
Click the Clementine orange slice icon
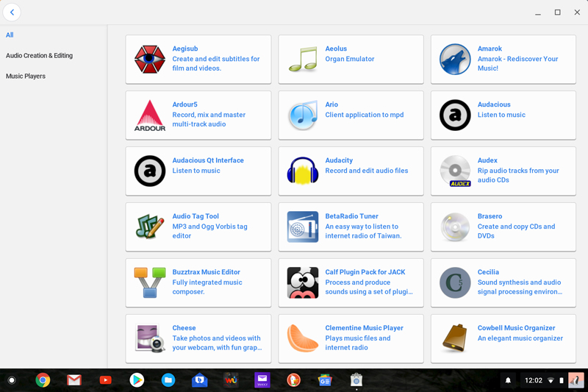click(x=302, y=338)
